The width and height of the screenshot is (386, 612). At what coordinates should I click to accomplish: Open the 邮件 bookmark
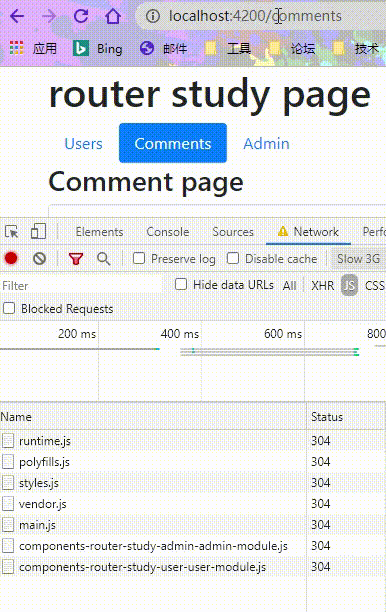point(164,48)
